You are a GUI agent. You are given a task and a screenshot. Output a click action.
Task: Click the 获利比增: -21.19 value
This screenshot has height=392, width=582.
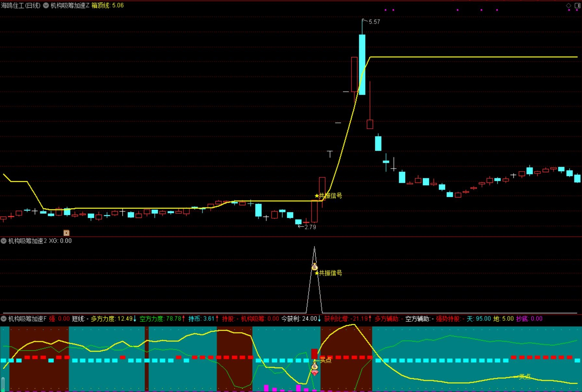click(348, 319)
